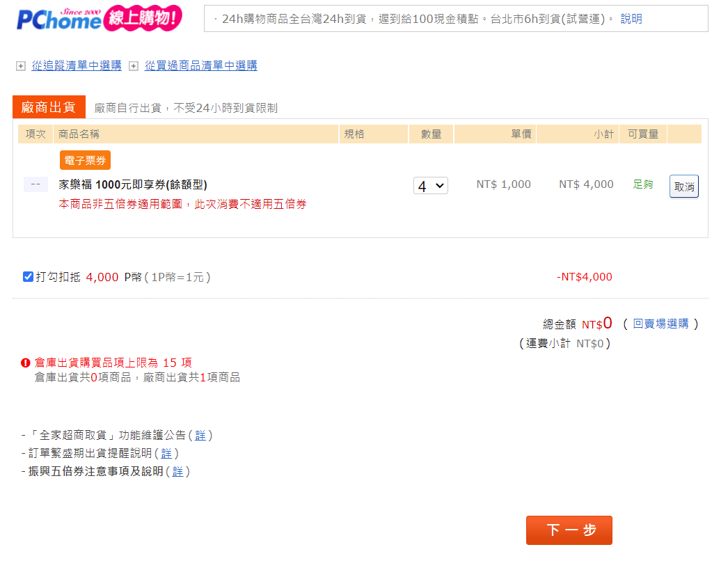Click the 項次 column header
This screenshot has height=570, width=728.
[x=35, y=134]
